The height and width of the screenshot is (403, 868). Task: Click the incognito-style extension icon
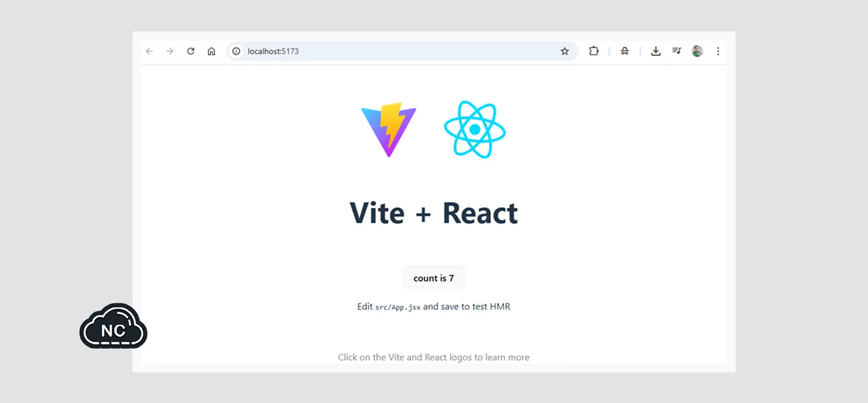pos(624,52)
